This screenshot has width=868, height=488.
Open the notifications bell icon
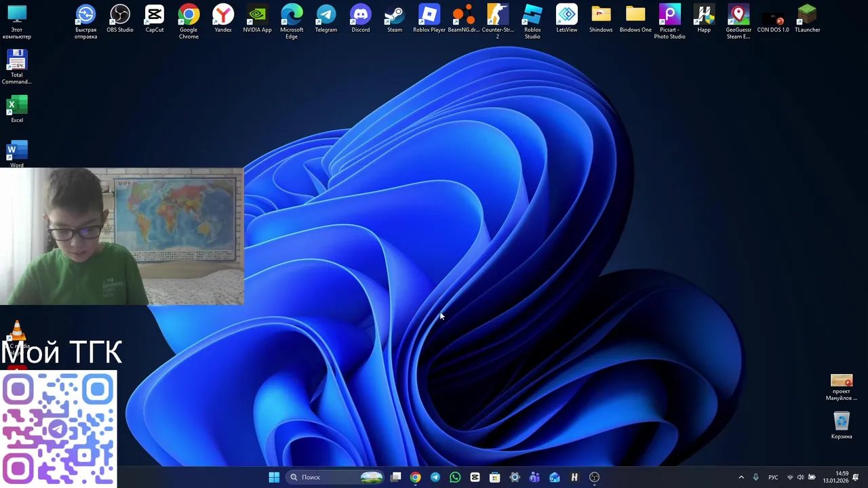(x=856, y=477)
